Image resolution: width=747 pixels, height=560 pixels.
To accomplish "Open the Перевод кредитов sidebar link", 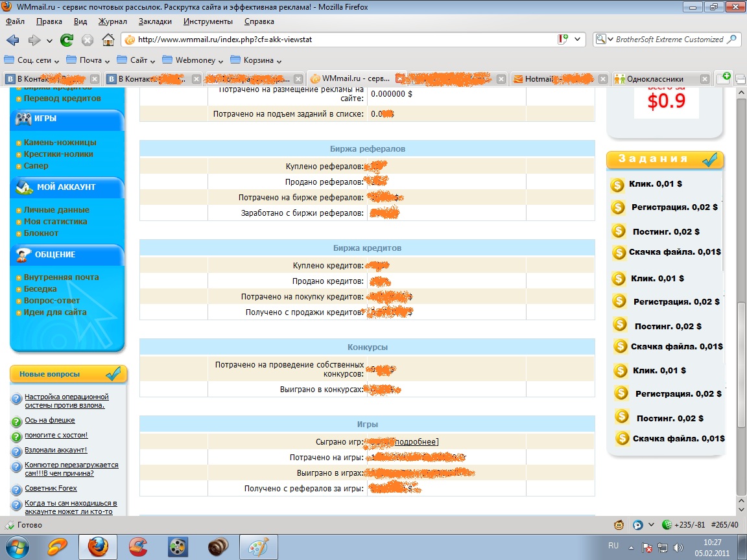I will (62, 99).
